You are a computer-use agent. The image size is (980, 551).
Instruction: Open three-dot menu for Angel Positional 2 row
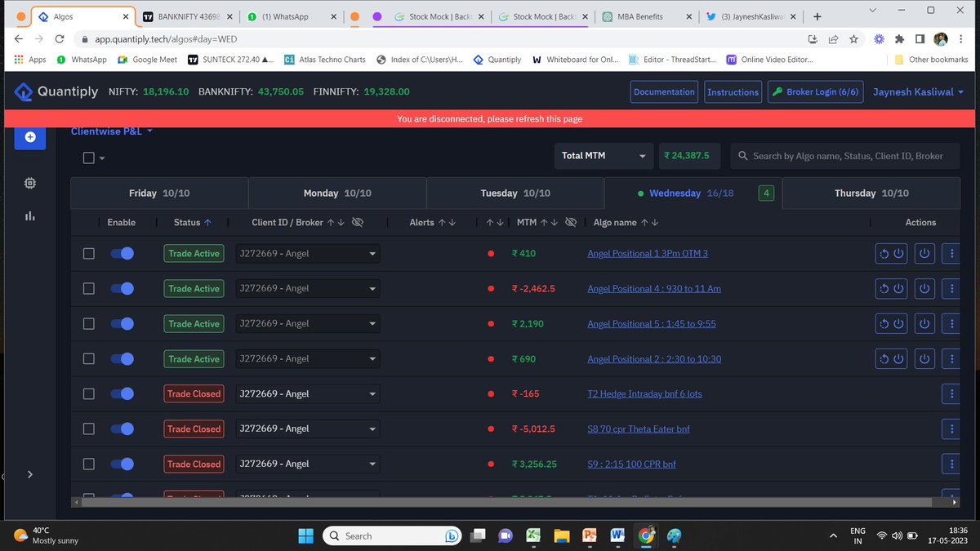tap(951, 359)
